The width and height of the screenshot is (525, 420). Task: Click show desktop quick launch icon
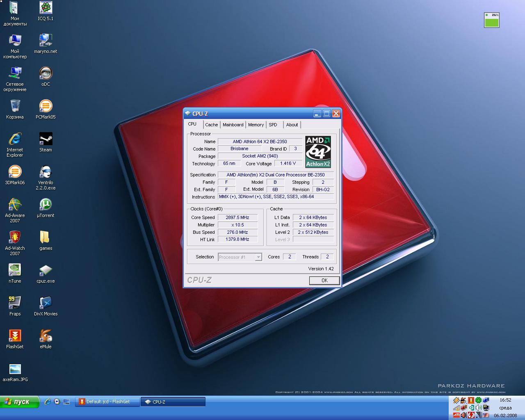[x=66, y=402]
